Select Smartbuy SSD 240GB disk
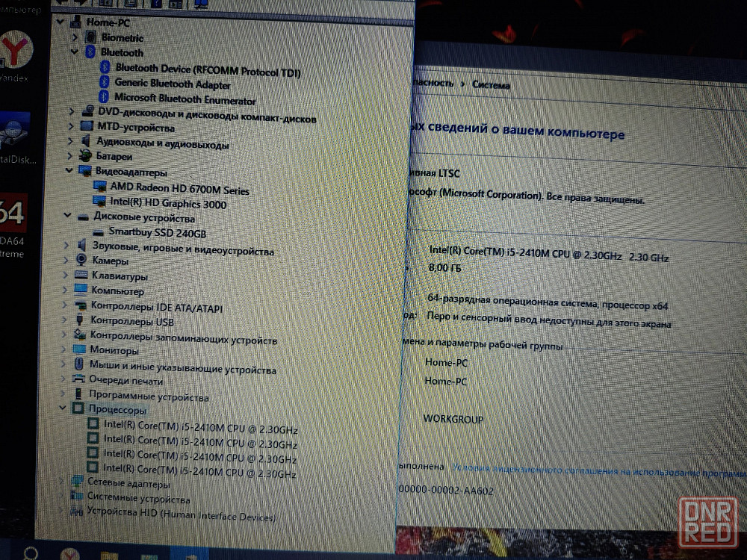The image size is (747, 560). coord(157,232)
